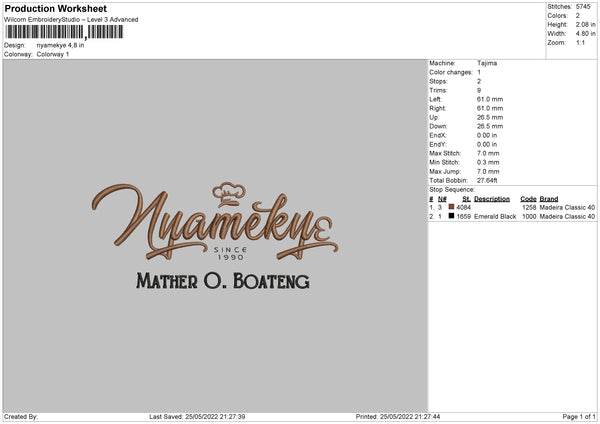Select Min Stitch value 0.3 mm

488,163
